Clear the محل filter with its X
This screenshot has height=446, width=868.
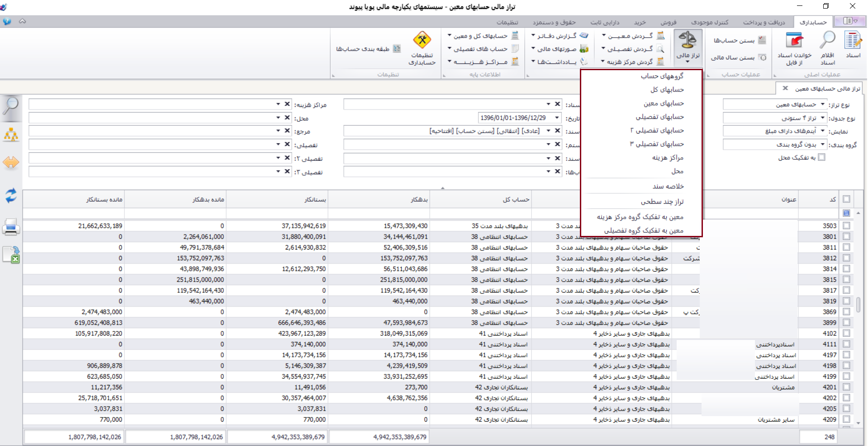coord(287,118)
